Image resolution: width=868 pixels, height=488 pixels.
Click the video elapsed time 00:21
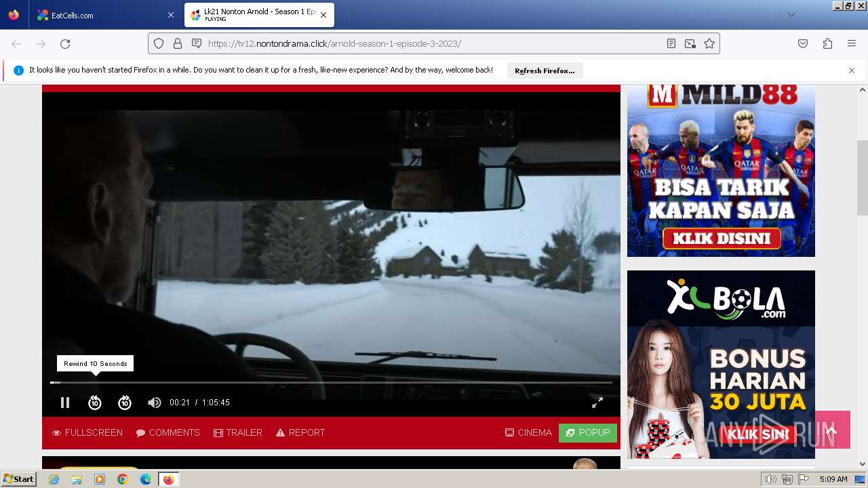pos(180,403)
